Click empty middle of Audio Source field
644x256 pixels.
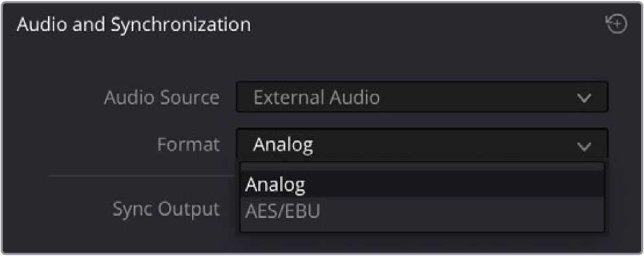tap(477, 98)
